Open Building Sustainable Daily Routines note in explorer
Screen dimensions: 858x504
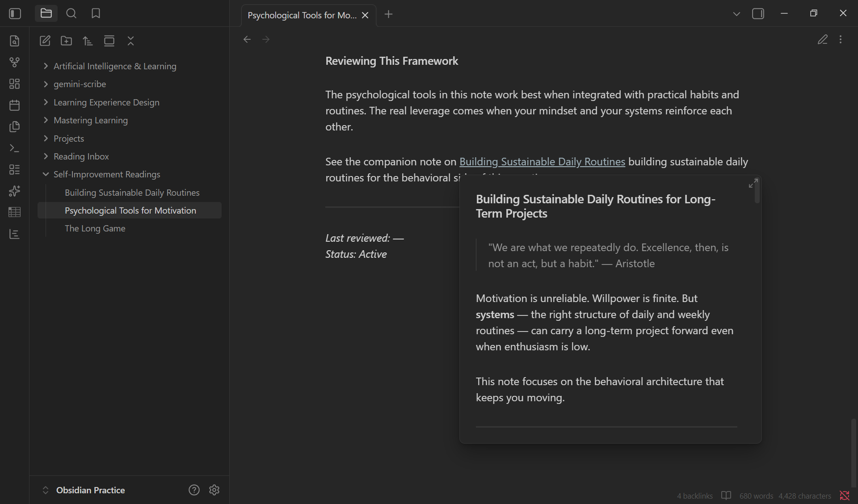[132, 193]
